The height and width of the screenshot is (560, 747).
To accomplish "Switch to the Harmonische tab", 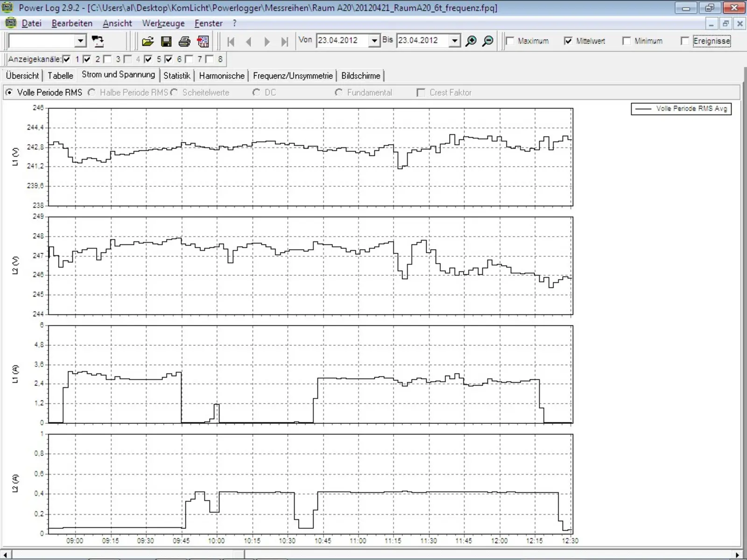I will click(222, 76).
